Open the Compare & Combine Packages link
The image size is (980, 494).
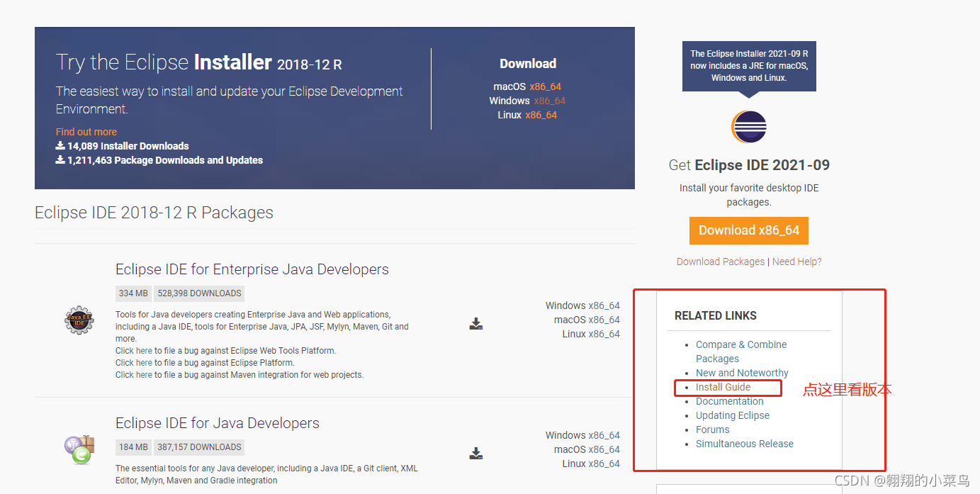pos(741,344)
